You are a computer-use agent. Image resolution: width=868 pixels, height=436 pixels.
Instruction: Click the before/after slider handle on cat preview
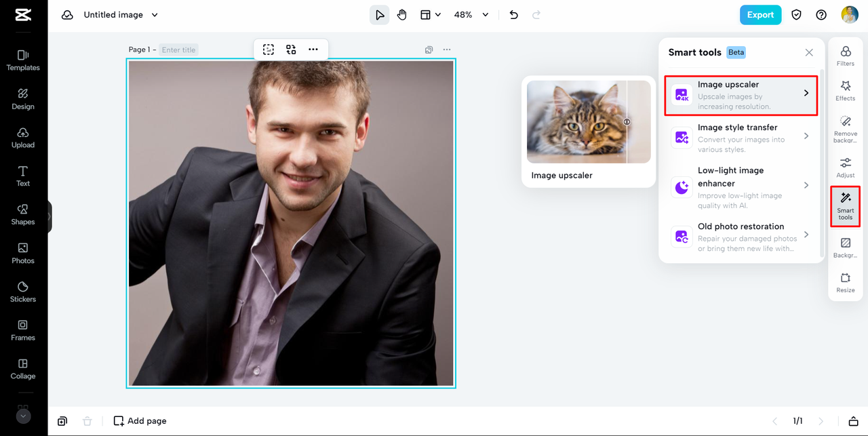(x=627, y=122)
